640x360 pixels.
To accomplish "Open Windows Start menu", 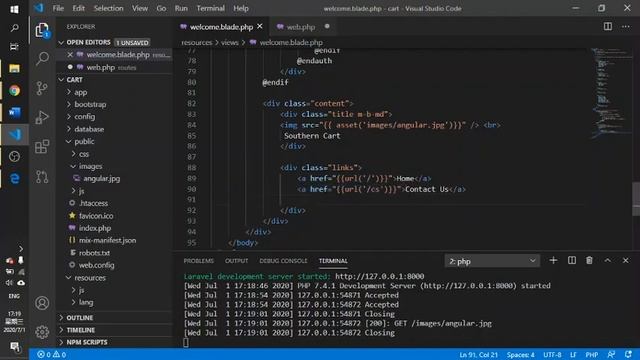I will pos(14,9).
